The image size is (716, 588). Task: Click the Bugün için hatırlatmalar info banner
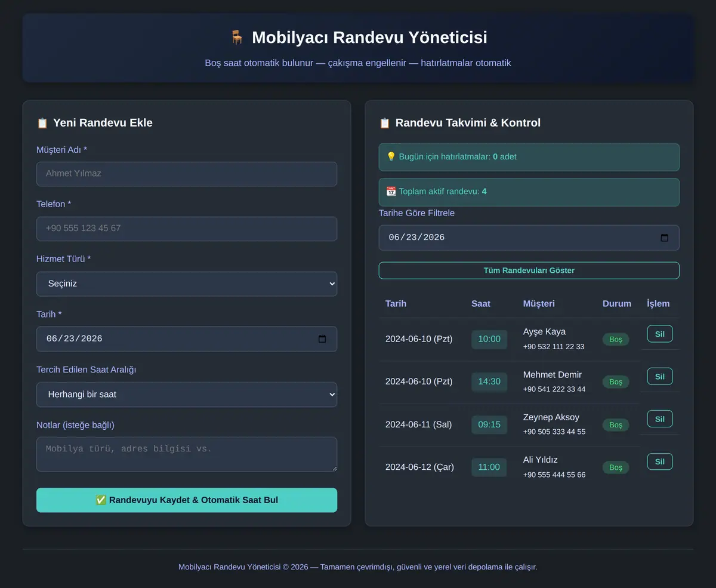pos(529,157)
